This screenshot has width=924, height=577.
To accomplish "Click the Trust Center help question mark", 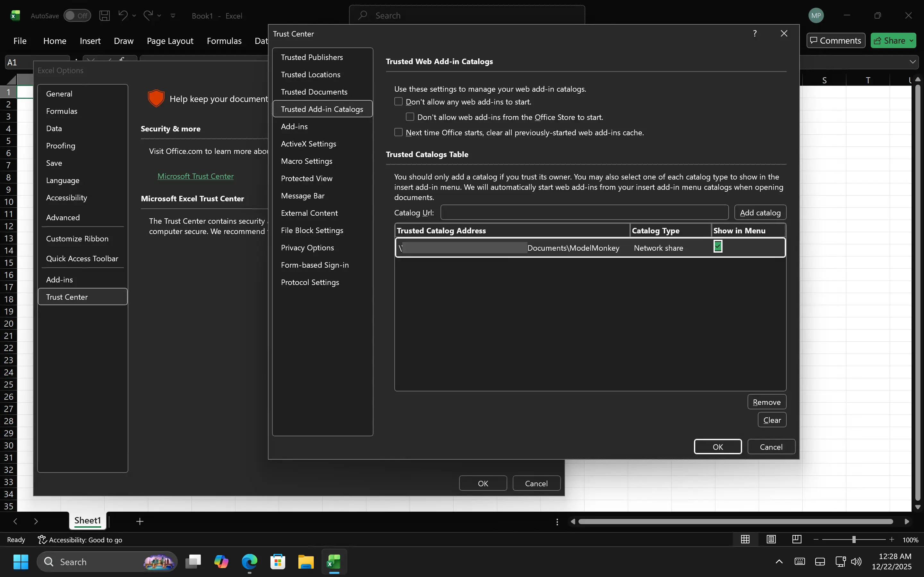I will click(x=755, y=34).
